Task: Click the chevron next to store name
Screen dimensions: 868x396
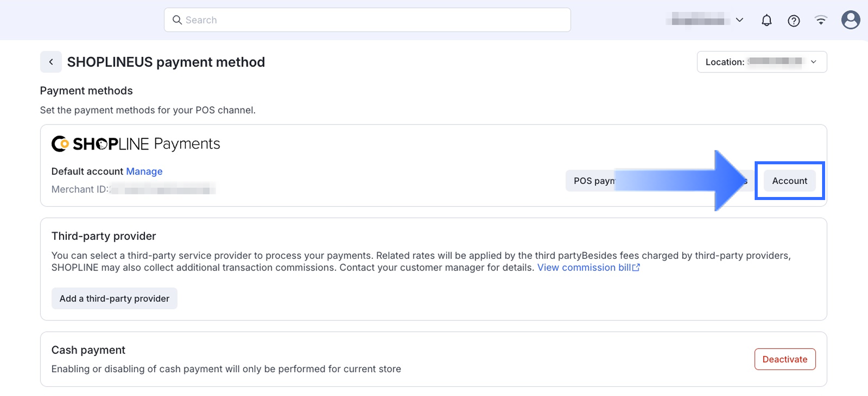Action: tap(739, 20)
